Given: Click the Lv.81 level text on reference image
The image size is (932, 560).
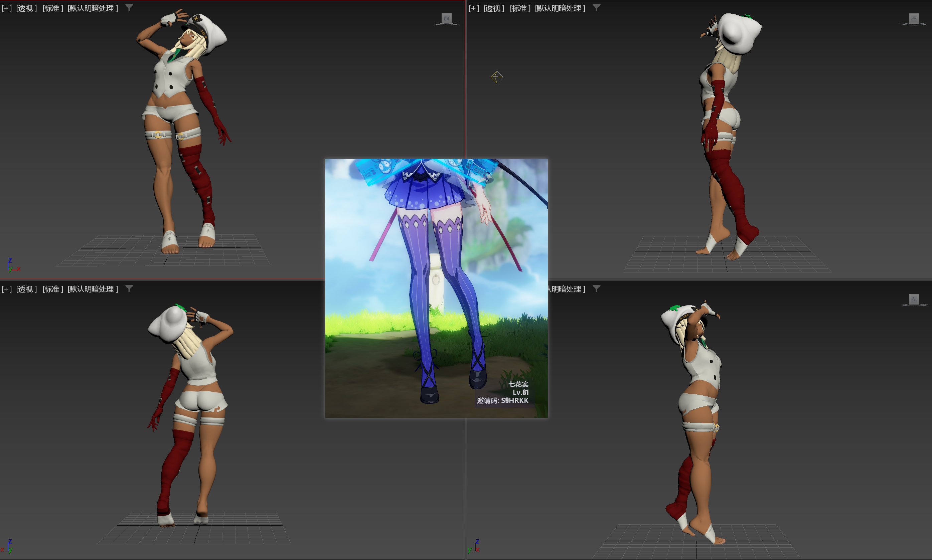Looking at the screenshot, I should pyautogui.click(x=520, y=392).
